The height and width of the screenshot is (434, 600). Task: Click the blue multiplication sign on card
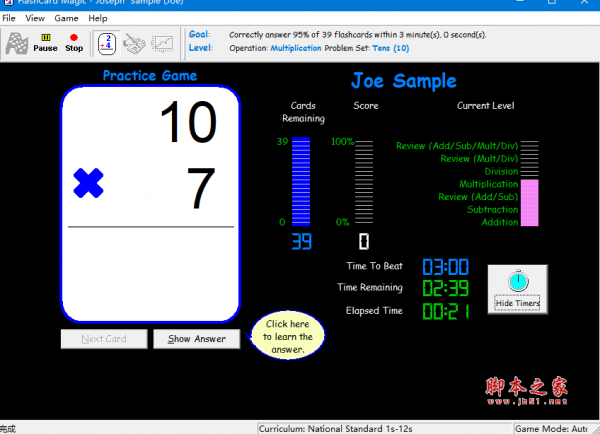(x=88, y=183)
